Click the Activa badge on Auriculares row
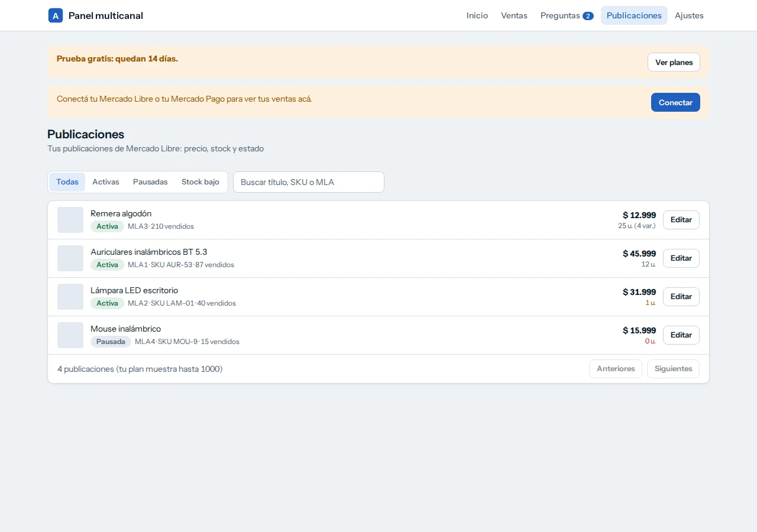757x532 pixels. tap(107, 265)
